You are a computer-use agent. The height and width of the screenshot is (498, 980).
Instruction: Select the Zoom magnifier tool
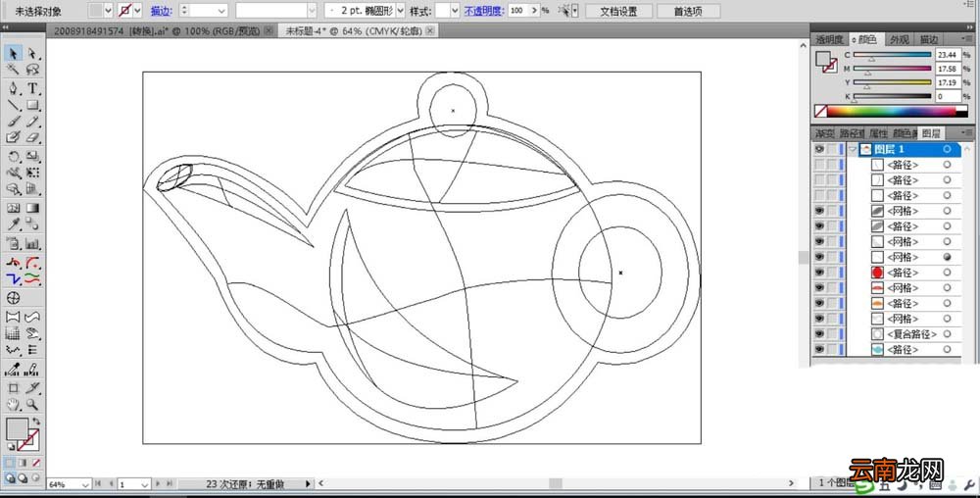(x=32, y=404)
